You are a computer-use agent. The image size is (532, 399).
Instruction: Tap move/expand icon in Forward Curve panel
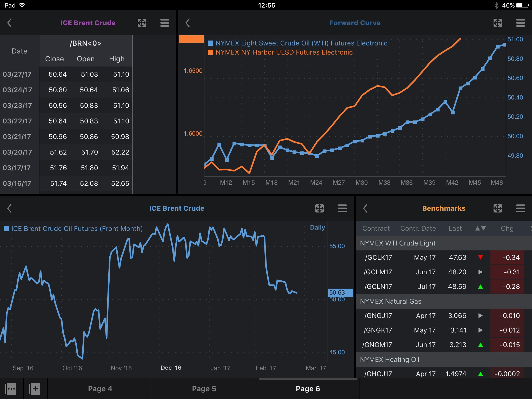tap(498, 23)
